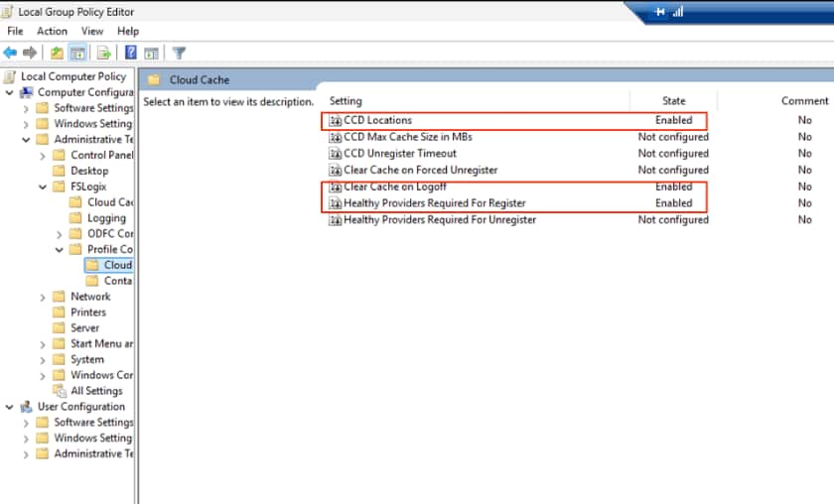834x504 pixels.
Task: Toggle the Show/Hide Action Pane icon
Action: (x=152, y=53)
